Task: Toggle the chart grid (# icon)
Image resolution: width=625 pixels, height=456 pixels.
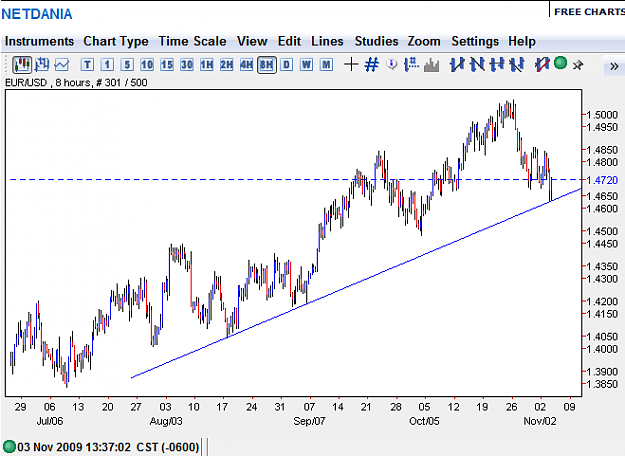Action: [371, 65]
